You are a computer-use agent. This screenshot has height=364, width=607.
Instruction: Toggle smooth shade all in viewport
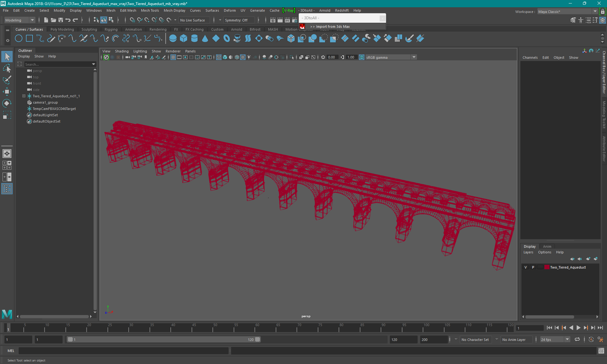point(225,57)
